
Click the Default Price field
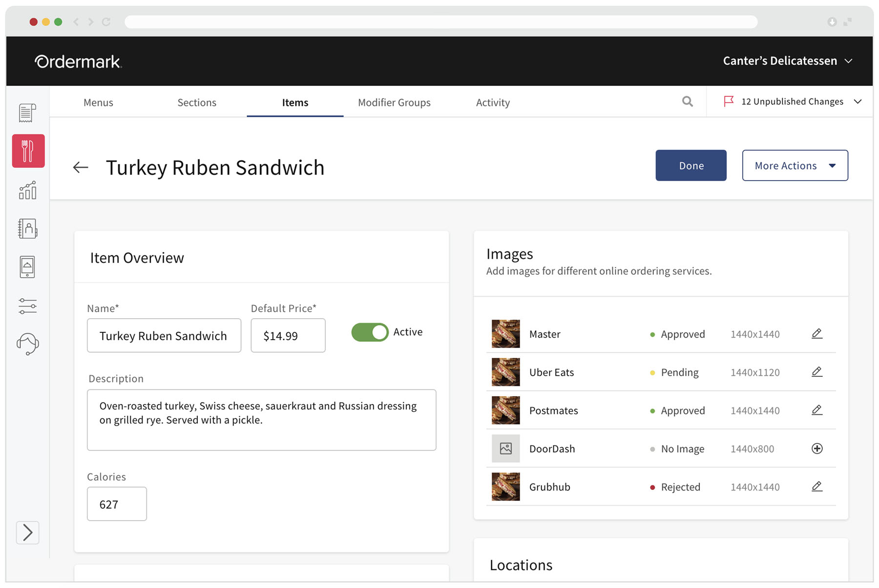tap(288, 335)
